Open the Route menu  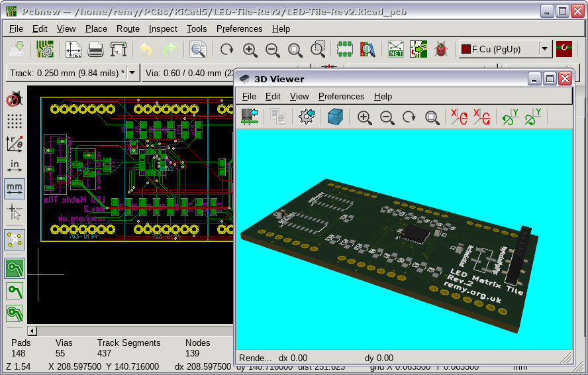point(128,29)
